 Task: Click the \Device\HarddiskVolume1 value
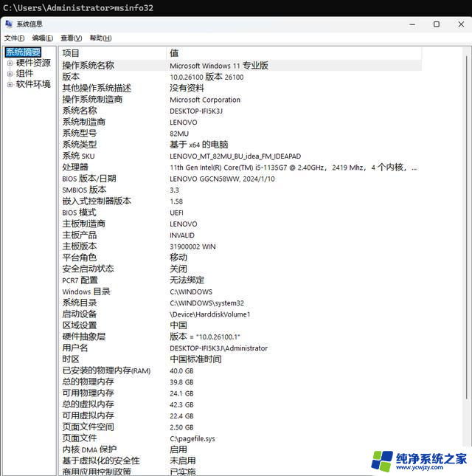[x=210, y=314]
